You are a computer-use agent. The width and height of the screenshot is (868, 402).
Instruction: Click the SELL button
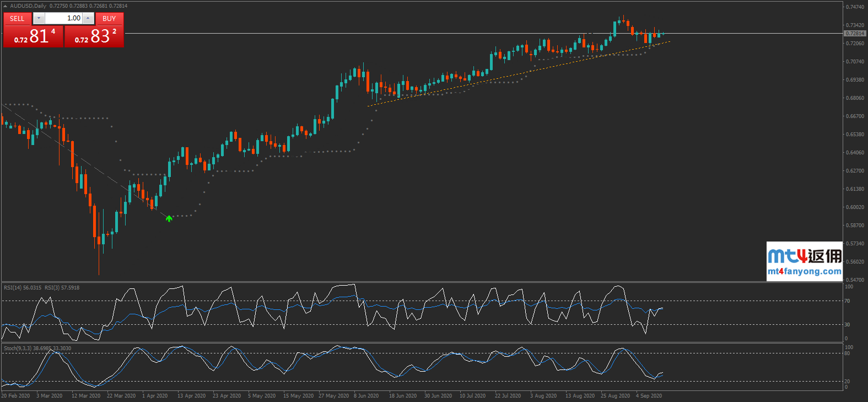[17, 18]
